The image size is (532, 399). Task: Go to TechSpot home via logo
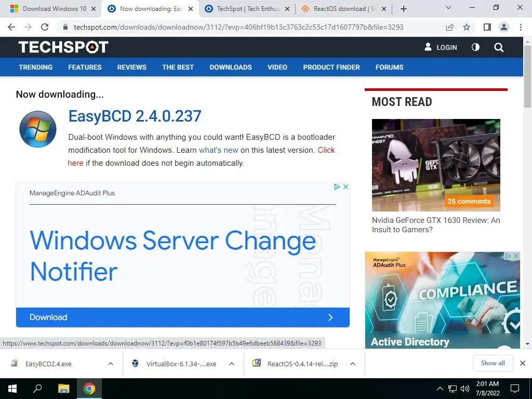63,47
